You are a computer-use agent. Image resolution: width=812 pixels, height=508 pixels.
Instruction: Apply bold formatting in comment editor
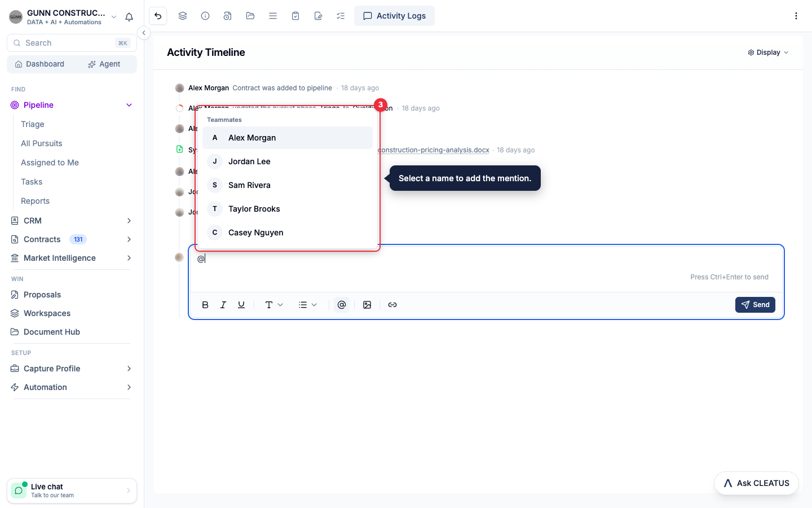[205, 305]
